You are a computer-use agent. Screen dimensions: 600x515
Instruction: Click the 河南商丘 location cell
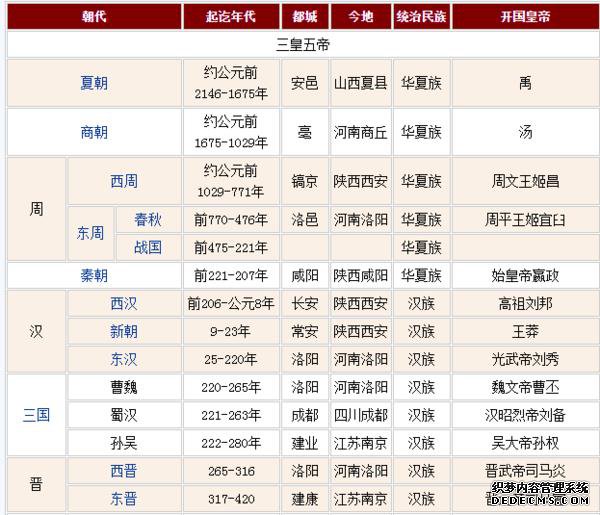tap(361, 132)
